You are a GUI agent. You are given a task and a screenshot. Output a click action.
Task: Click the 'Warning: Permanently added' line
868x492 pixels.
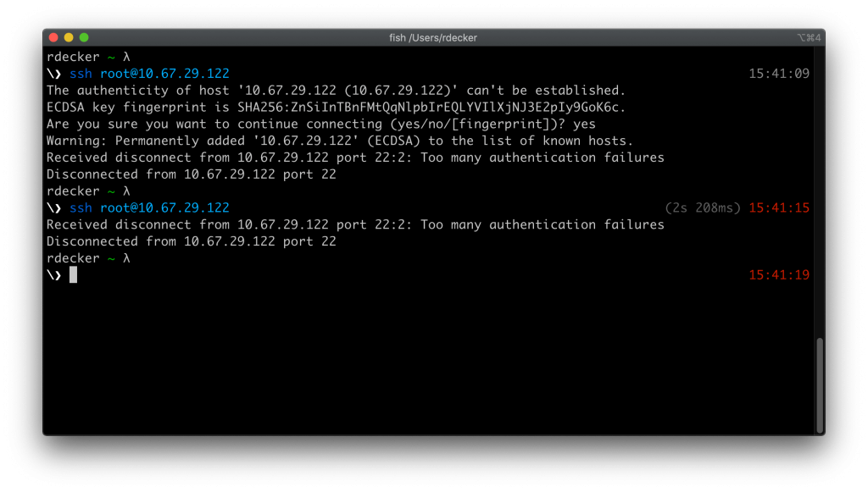click(340, 141)
